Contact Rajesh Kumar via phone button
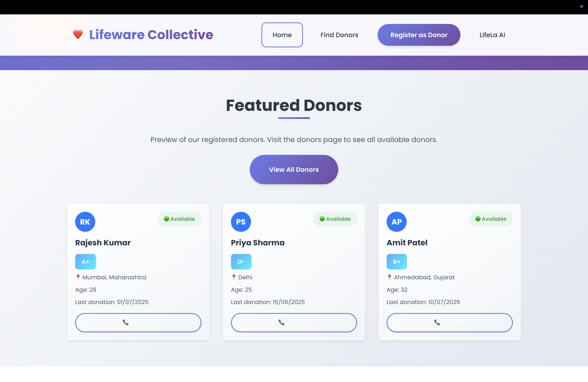The width and height of the screenshot is (588, 382). point(138,322)
